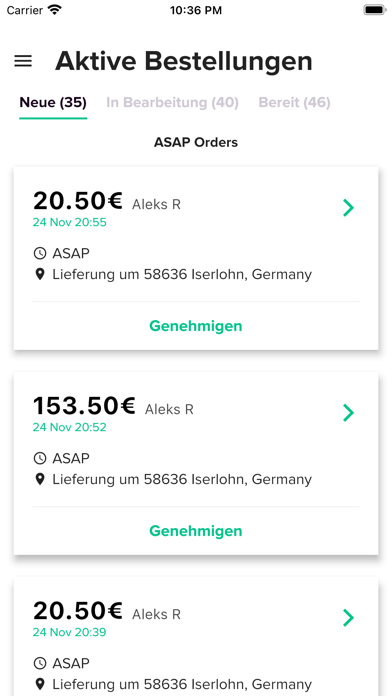Click location pin on 20:55 order
The height and width of the screenshot is (696, 392).
pos(40,274)
